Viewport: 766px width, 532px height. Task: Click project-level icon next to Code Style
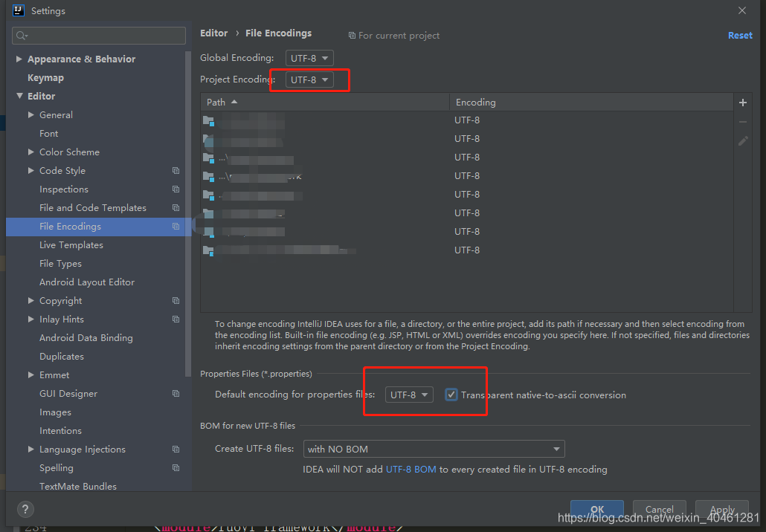[176, 171]
